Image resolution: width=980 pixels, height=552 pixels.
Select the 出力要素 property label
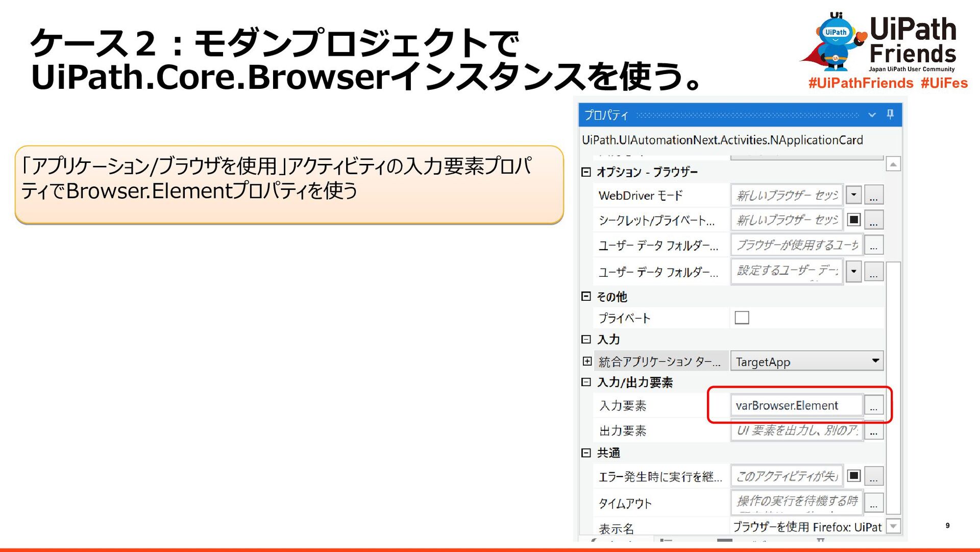(623, 431)
